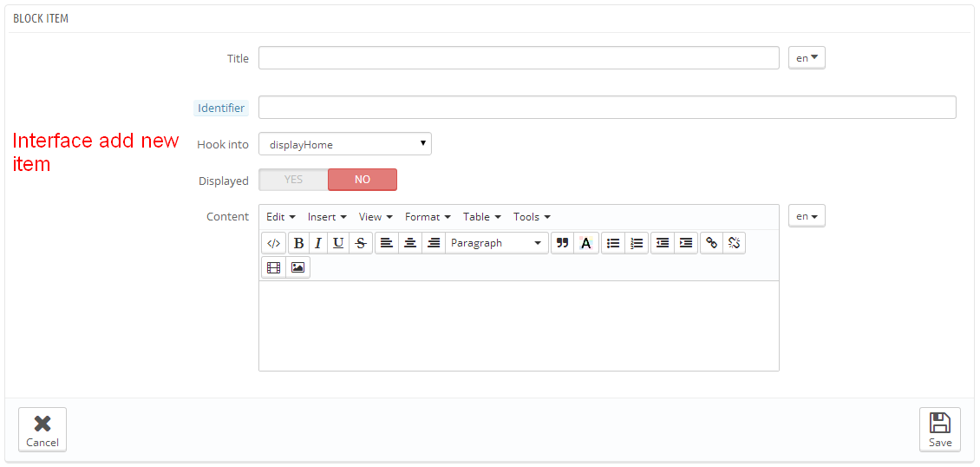Open the Insert menu in editor
Viewport: 980px width, 467px height.
click(x=327, y=217)
